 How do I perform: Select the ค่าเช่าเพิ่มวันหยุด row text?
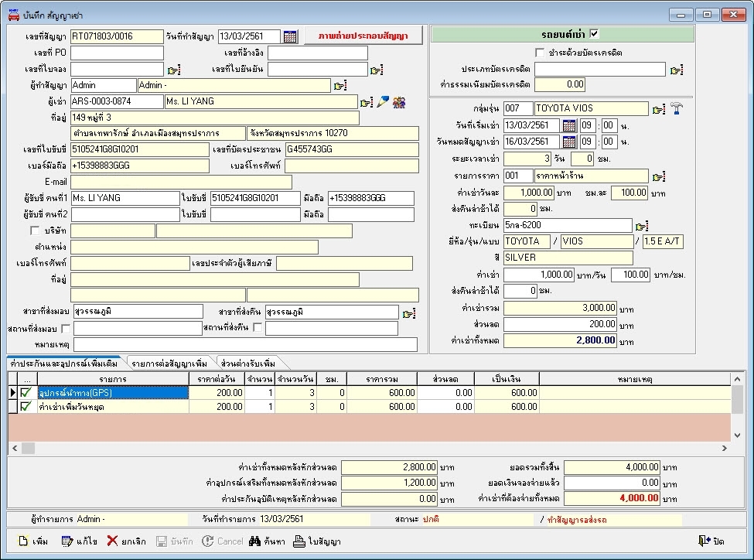(x=71, y=407)
